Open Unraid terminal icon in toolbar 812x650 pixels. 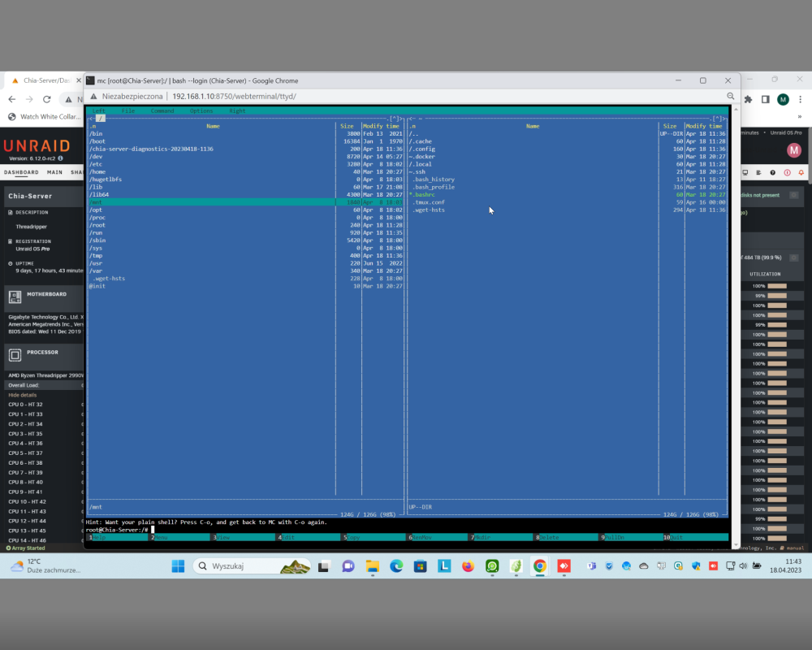[745, 172]
